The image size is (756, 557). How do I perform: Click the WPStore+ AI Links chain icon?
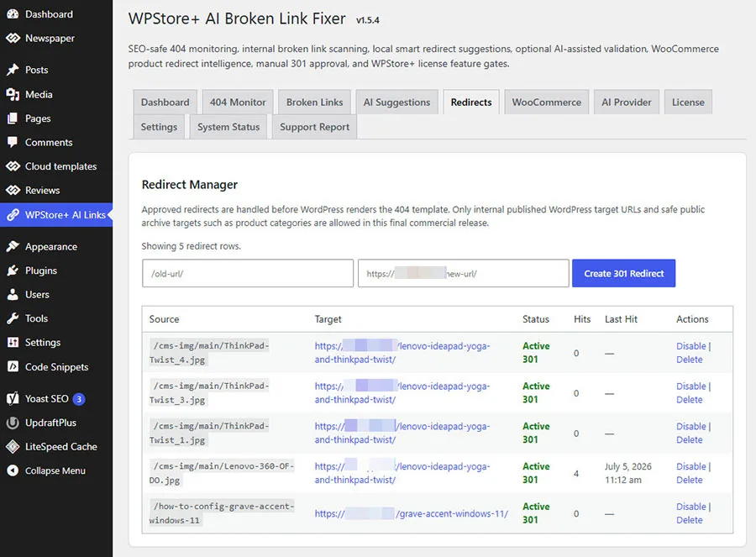(13, 214)
